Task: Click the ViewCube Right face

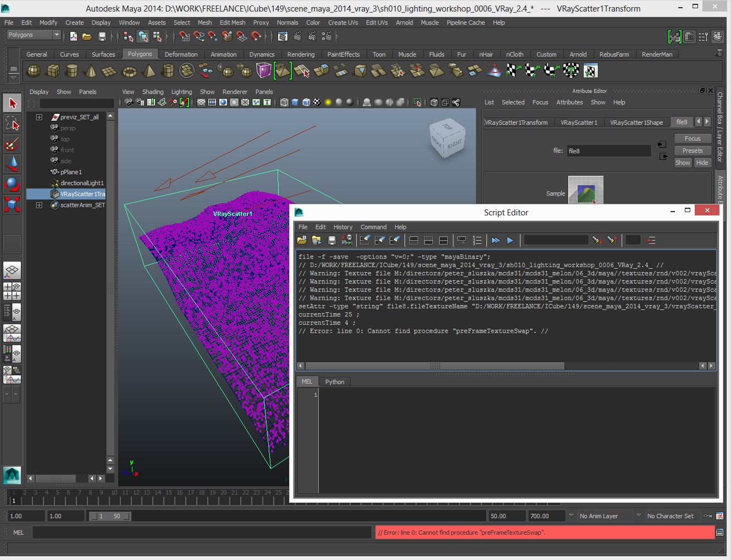Action: 455,145
